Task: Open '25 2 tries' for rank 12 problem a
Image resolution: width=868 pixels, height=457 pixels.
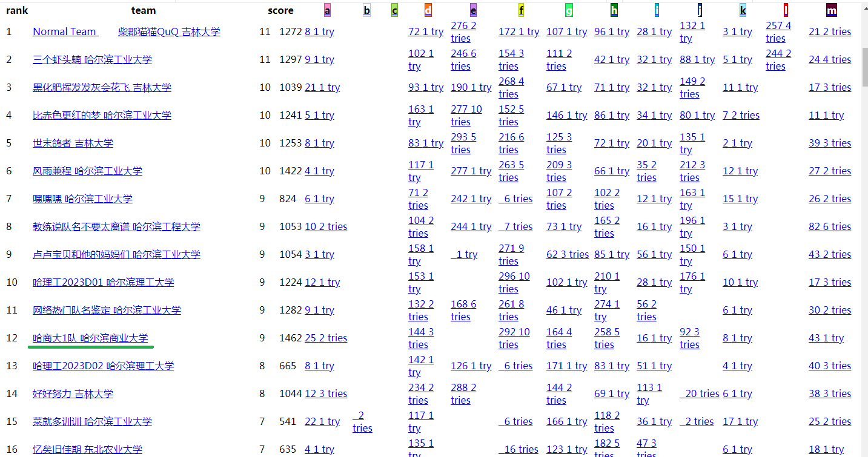Action: 326,338
